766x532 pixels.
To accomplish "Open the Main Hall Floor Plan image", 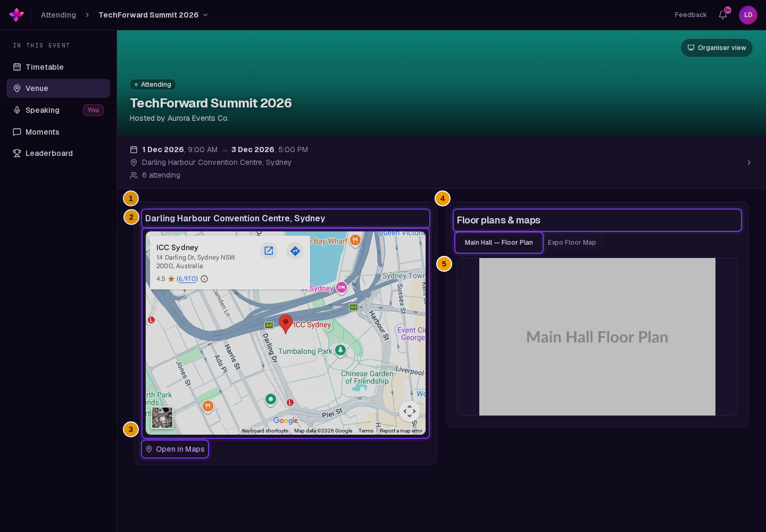I will point(597,337).
